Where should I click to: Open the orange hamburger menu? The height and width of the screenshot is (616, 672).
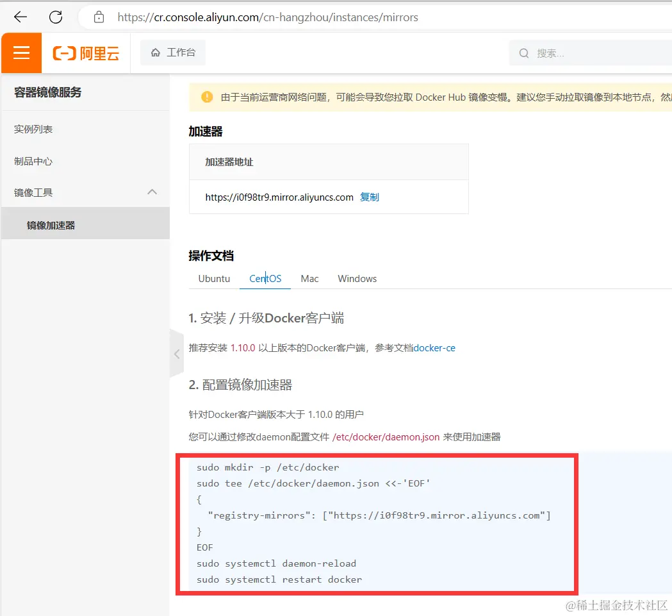(21, 53)
